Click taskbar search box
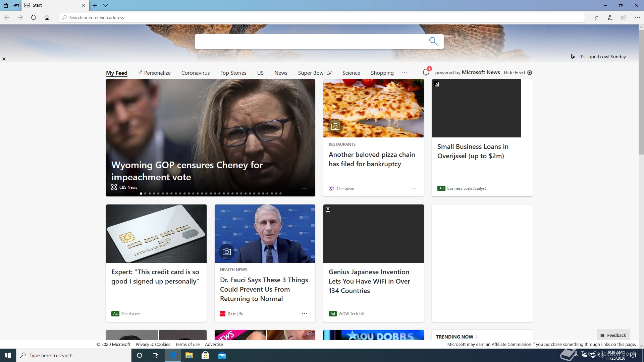The height and width of the screenshot is (362, 644). [x=74, y=355]
